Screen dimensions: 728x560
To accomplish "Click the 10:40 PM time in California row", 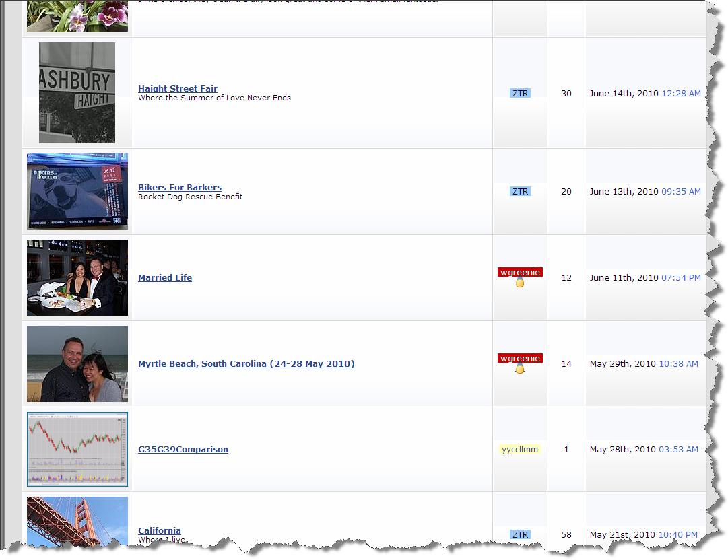I will click(678, 535).
